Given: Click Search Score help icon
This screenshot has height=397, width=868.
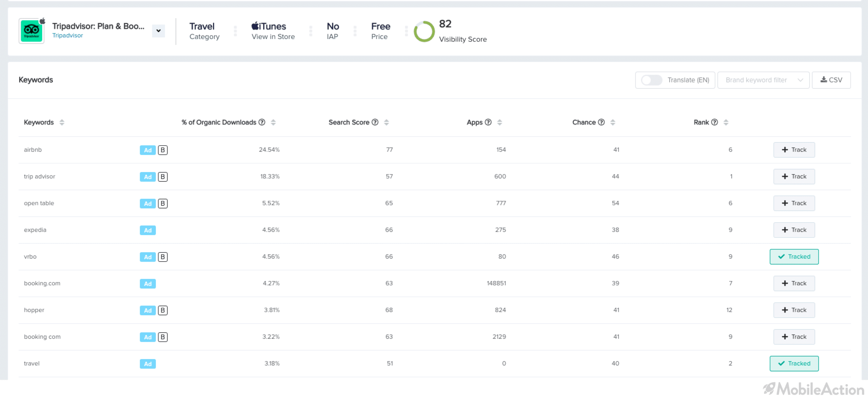Looking at the screenshot, I should click(x=375, y=122).
